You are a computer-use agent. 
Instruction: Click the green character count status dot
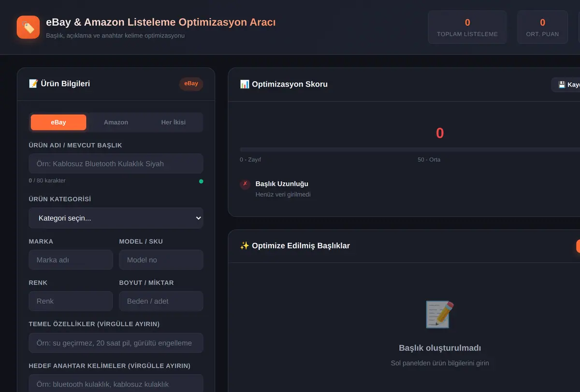[201, 181]
